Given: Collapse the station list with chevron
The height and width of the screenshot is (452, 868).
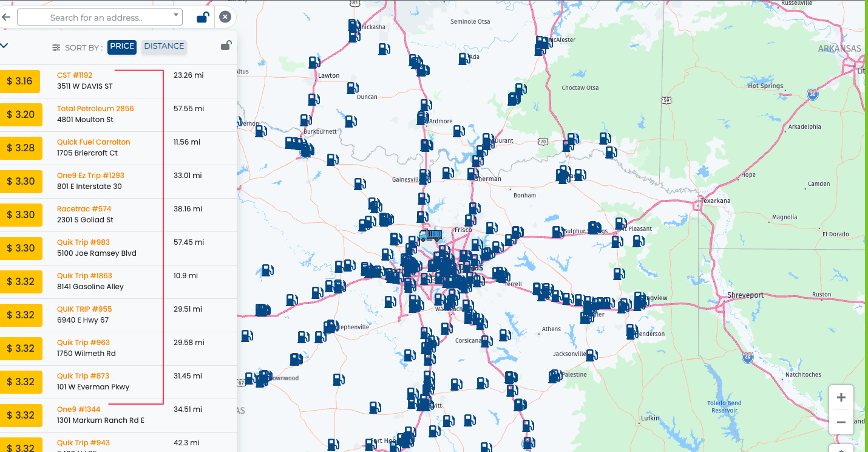Looking at the screenshot, I should tap(4, 46).
